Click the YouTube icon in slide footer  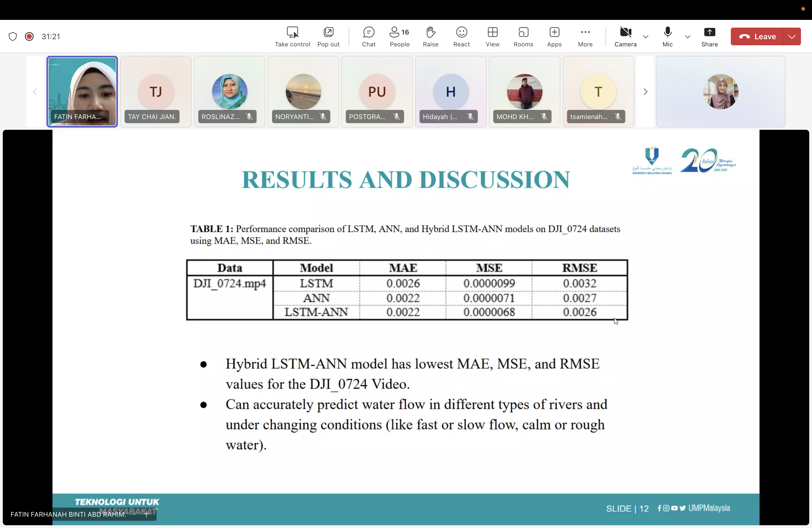click(674, 508)
